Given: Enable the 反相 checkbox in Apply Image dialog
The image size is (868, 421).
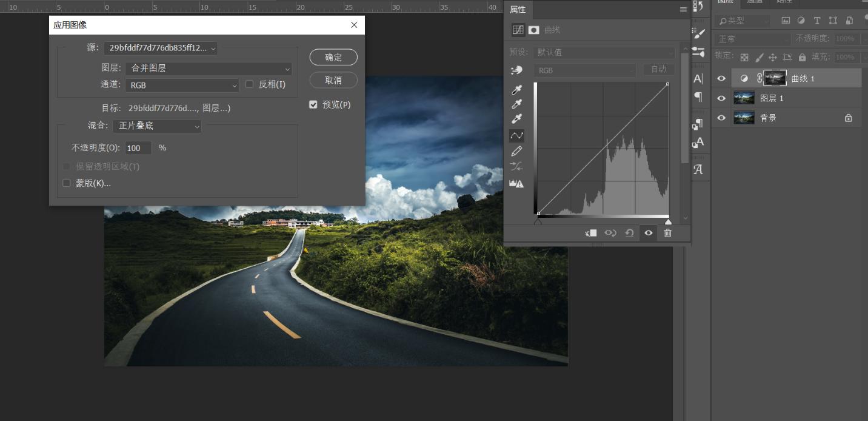Looking at the screenshot, I should tap(250, 84).
